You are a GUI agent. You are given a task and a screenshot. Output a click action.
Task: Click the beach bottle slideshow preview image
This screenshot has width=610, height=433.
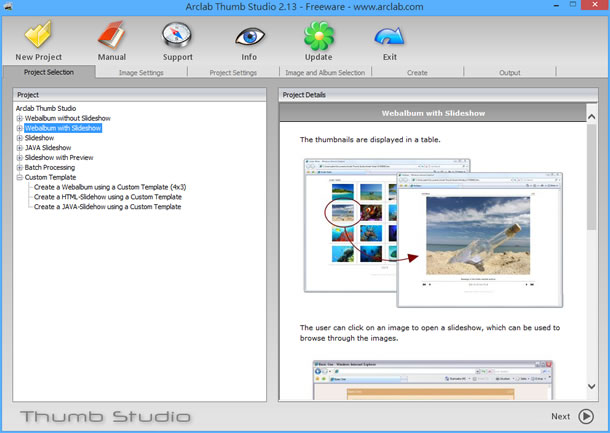478,236
